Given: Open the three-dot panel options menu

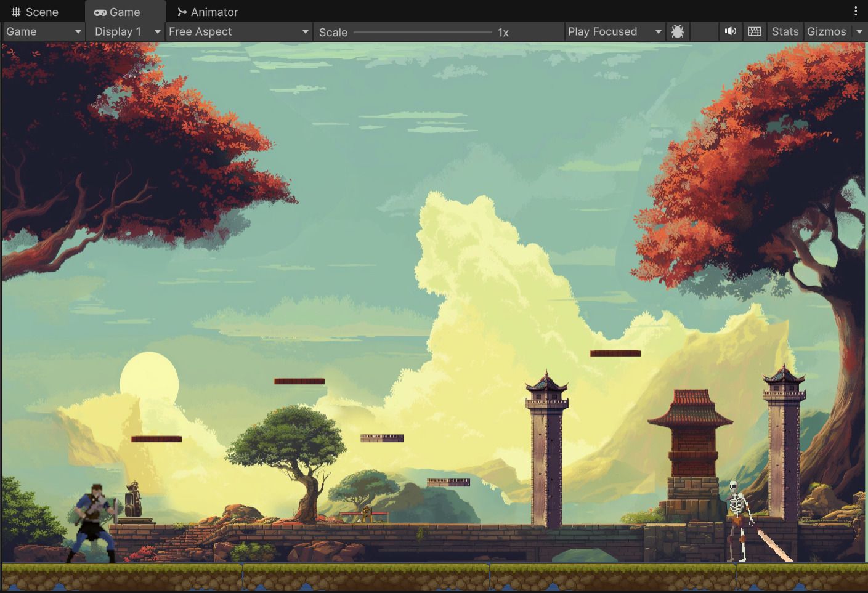Looking at the screenshot, I should pos(855,11).
